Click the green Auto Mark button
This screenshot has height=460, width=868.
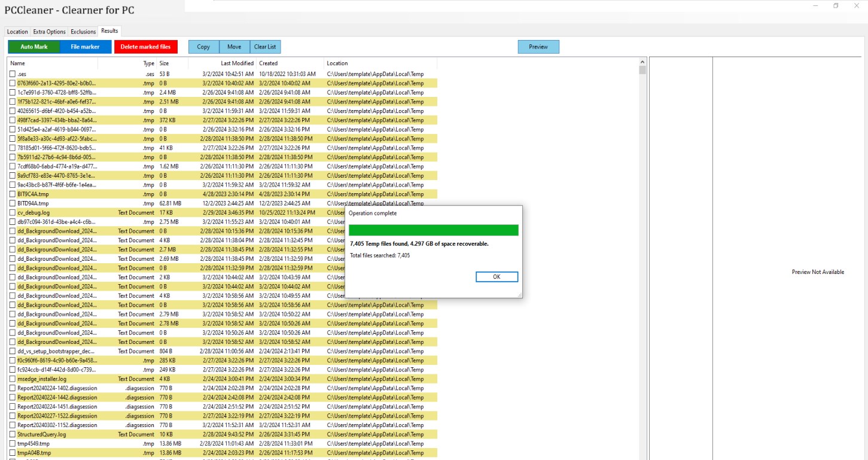(34, 47)
